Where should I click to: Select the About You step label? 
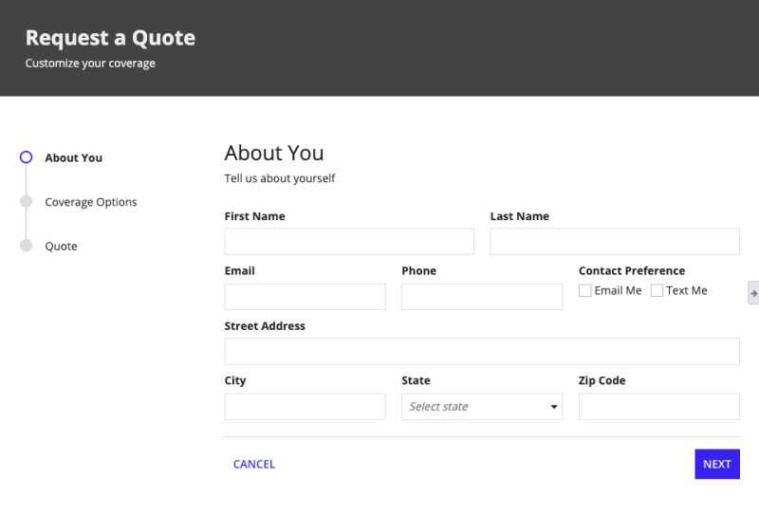point(74,157)
